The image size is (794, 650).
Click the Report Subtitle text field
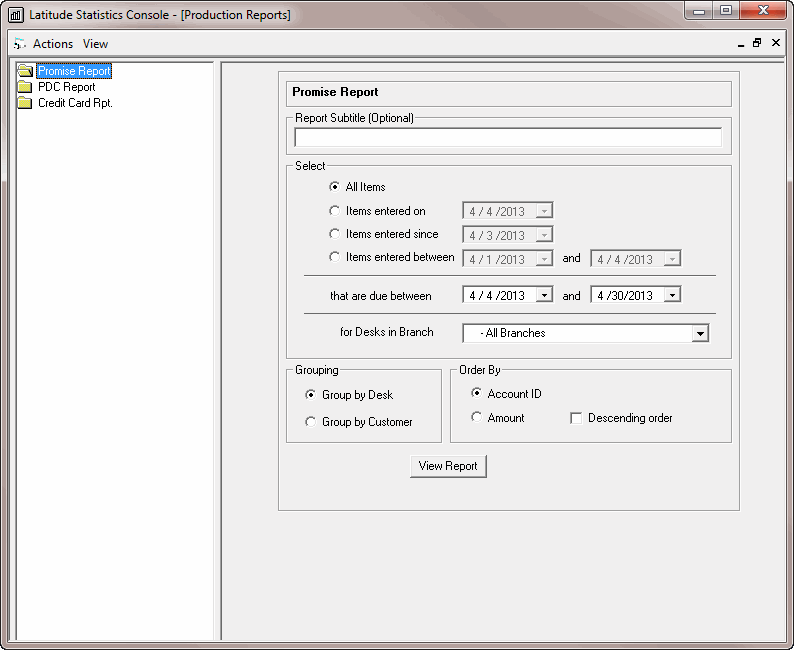pos(508,138)
